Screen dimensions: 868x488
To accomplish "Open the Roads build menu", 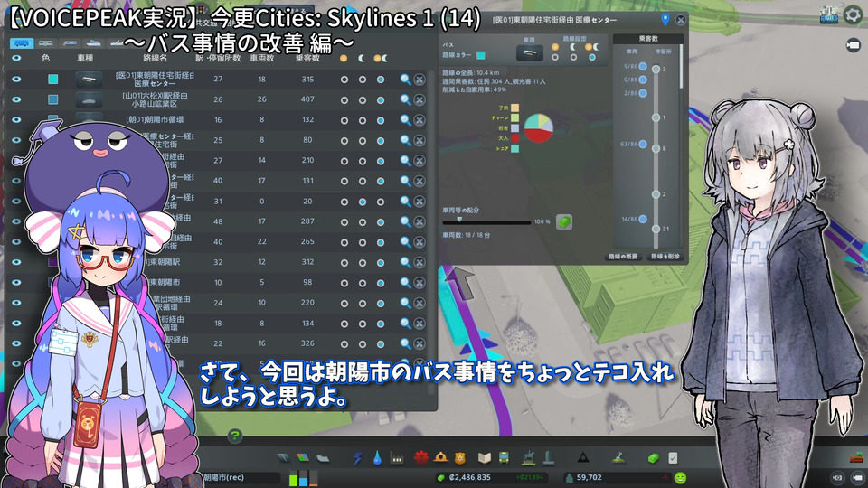I will pyautogui.click(x=283, y=457).
